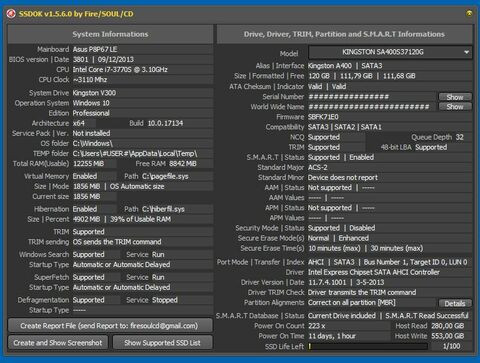
Task: Click drive size value 120 GB
Action: [319, 76]
